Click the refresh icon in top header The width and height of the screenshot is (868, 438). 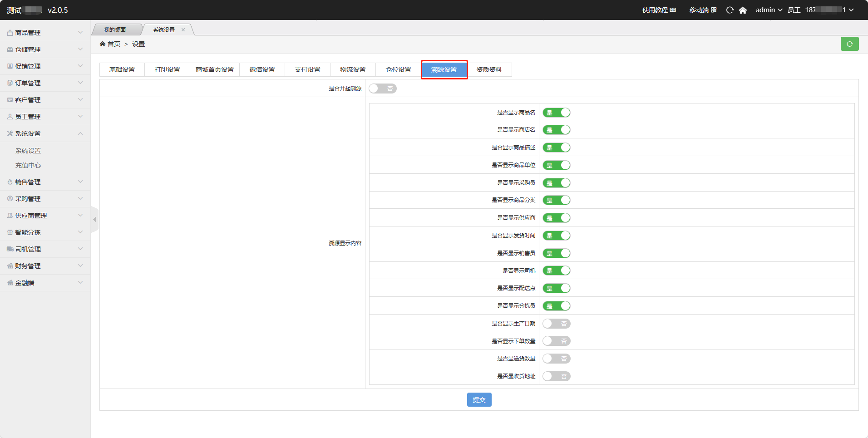(x=730, y=10)
